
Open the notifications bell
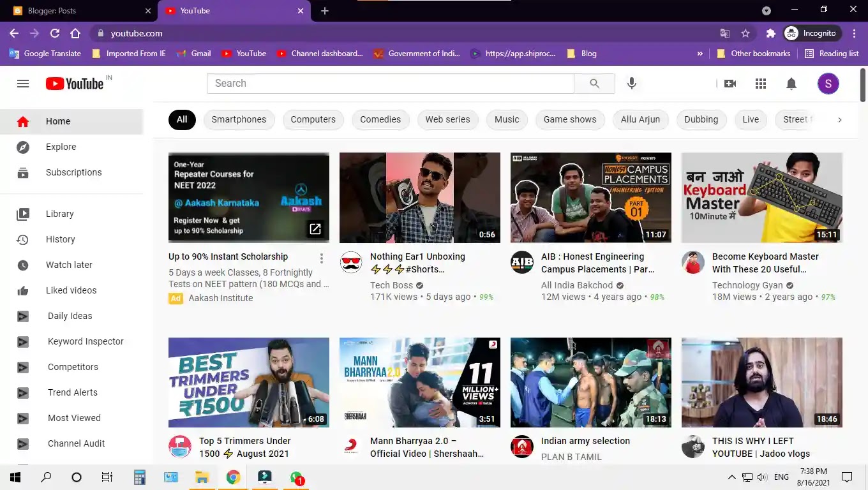click(791, 84)
